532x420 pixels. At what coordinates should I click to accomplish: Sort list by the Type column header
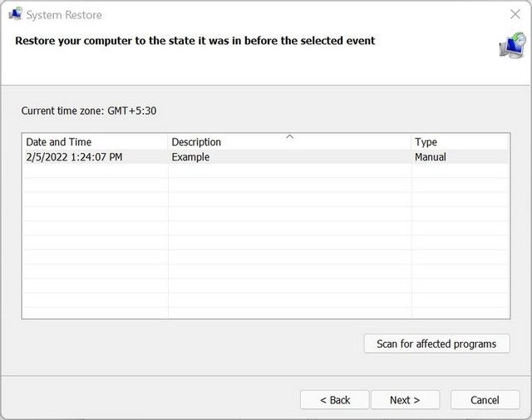pos(426,142)
